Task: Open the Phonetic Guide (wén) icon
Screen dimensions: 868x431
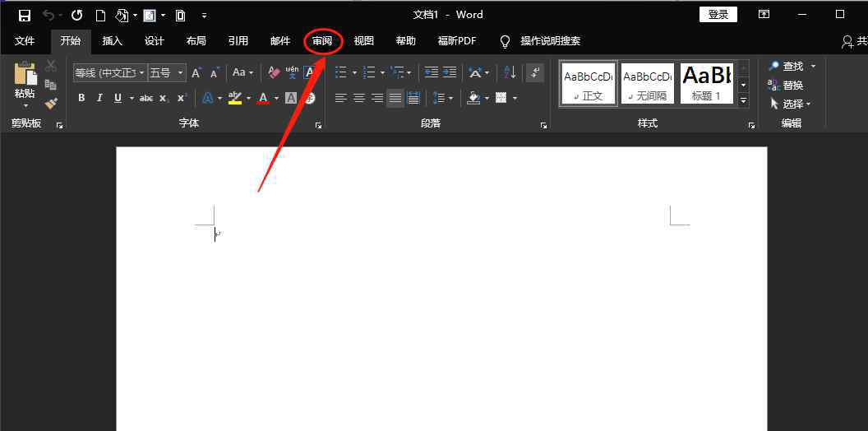Action: click(x=292, y=72)
